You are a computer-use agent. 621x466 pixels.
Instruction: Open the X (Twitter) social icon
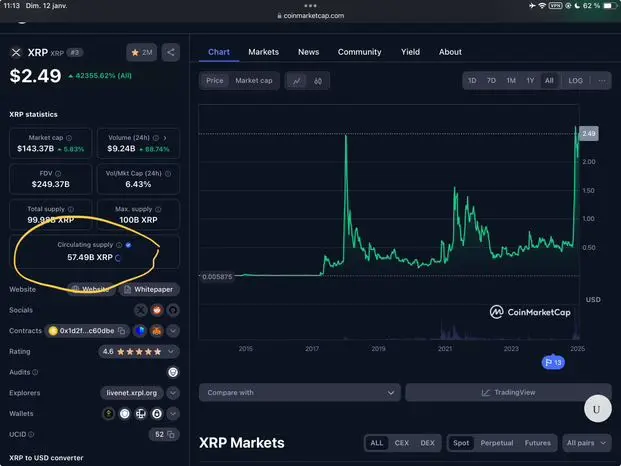[141, 310]
